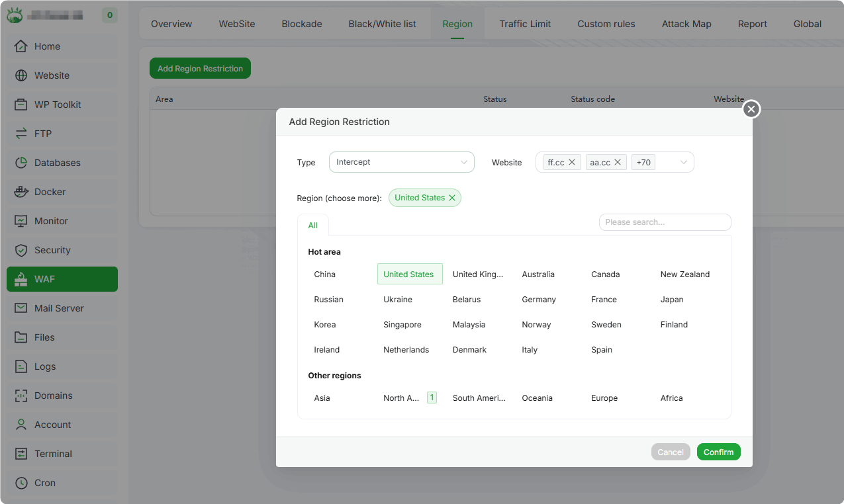
Task: Select the Mail Server envelope icon
Action: pyautogui.click(x=21, y=308)
